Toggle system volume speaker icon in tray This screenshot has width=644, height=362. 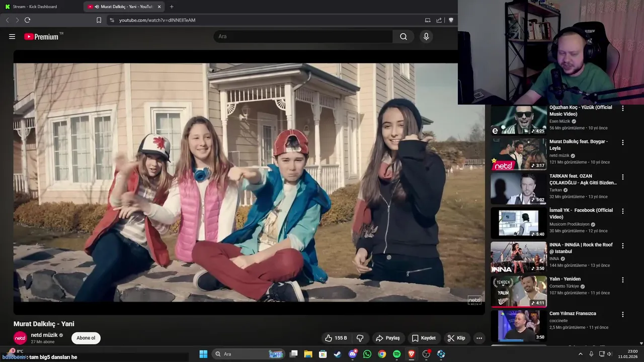point(609,354)
